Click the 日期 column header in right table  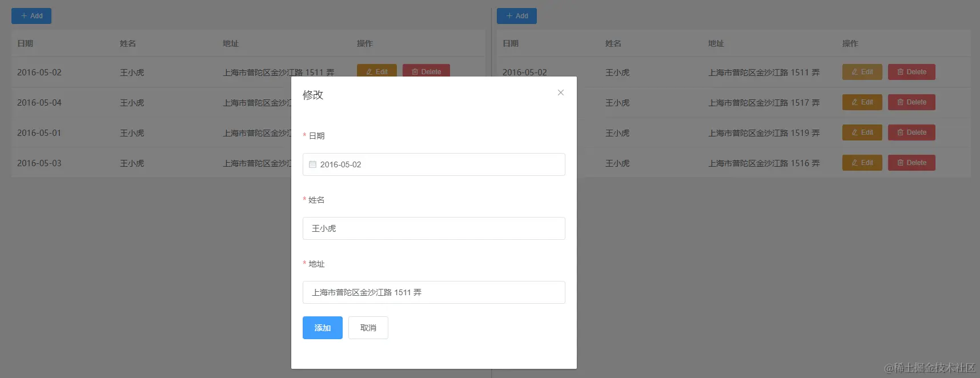tap(511, 43)
